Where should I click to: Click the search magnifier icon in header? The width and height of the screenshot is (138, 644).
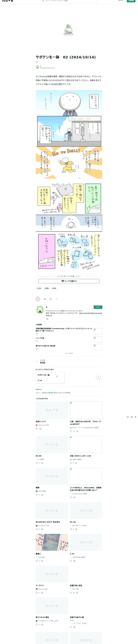tap(43, 1)
